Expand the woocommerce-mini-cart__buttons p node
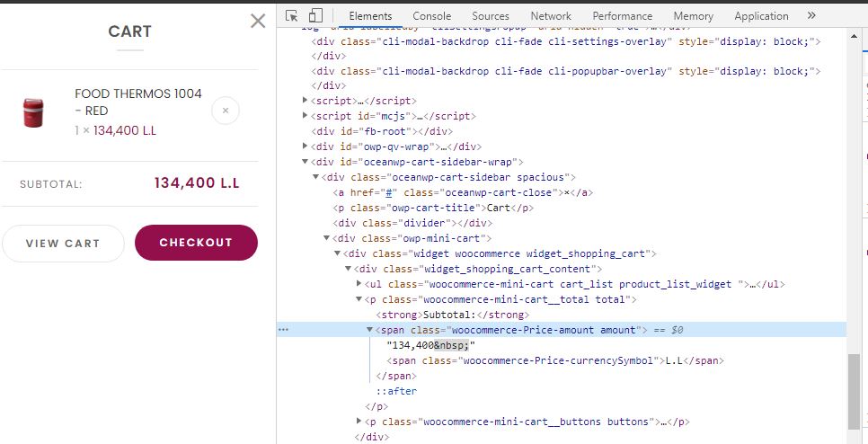The image size is (868, 444). (x=359, y=422)
